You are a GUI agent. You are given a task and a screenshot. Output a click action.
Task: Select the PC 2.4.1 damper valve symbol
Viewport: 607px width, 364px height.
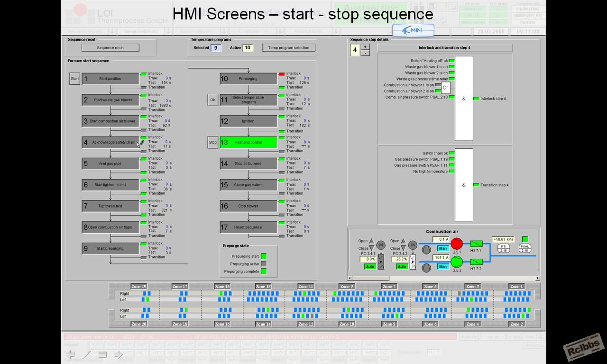(x=380, y=262)
